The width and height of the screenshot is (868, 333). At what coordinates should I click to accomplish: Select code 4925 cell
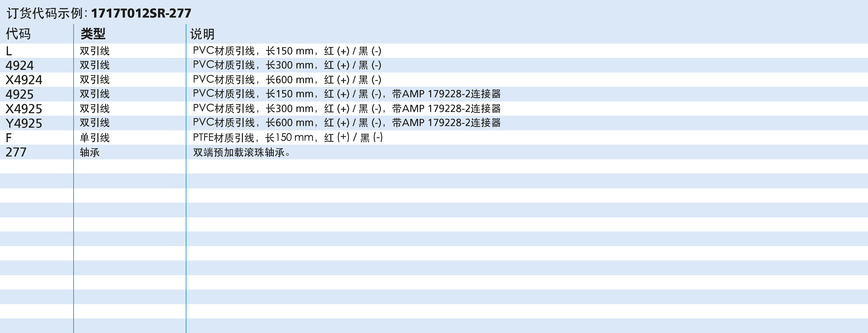pos(20,94)
